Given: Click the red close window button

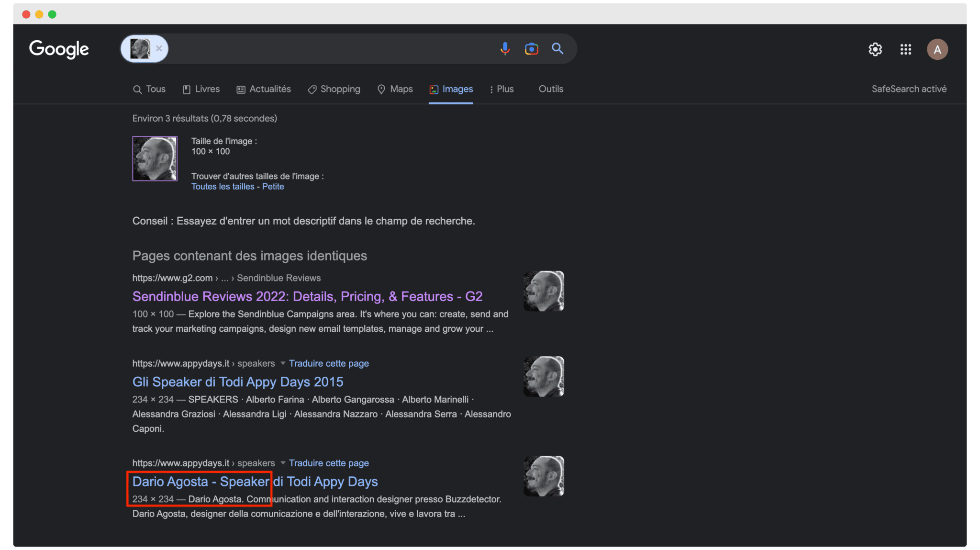Looking at the screenshot, I should pos(26,14).
